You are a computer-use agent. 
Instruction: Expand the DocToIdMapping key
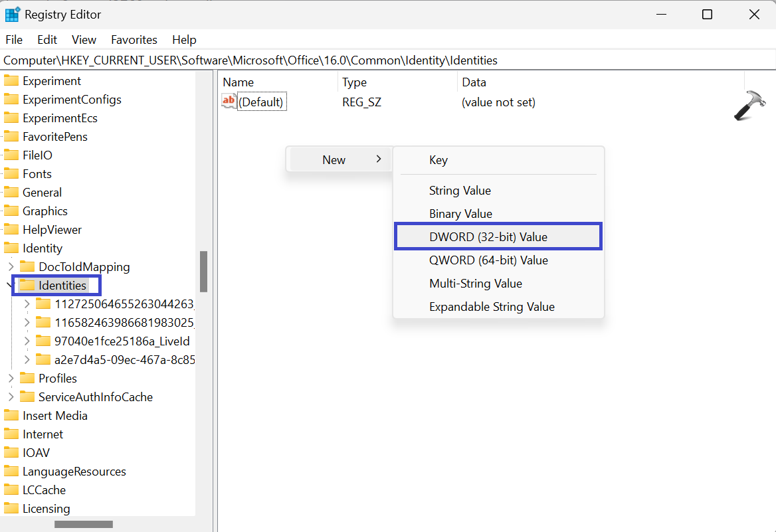tap(13, 266)
